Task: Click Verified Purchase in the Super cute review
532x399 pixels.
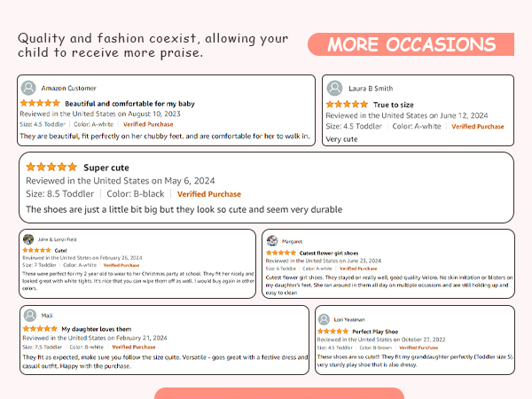Action: (209, 194)
